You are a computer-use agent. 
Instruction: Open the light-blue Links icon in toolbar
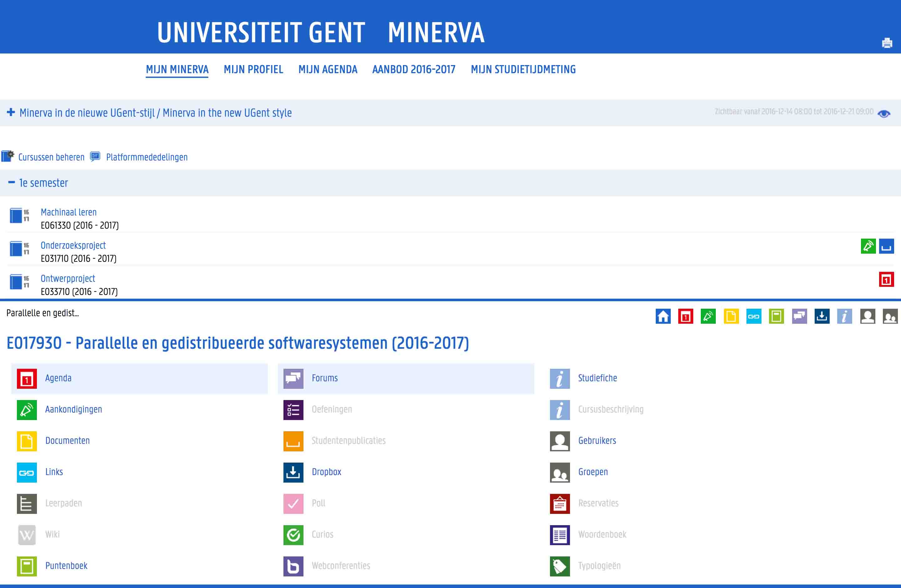point(753,316)
